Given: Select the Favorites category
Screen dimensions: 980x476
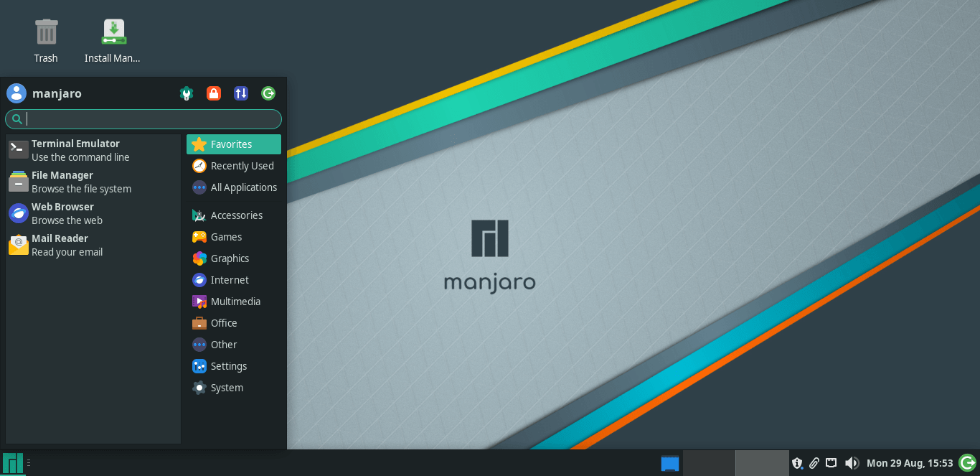Looking at the screenshot, I should [x=234, y=144].
